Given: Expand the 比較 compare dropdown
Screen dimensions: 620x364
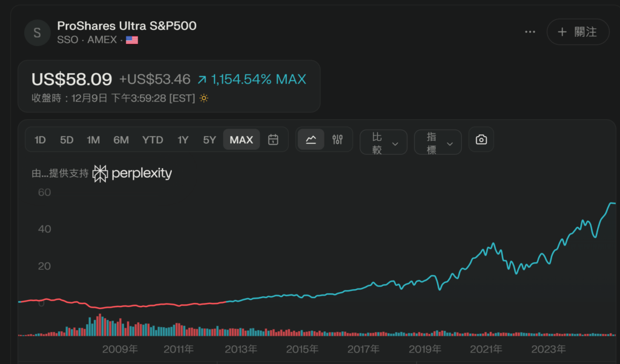Looking at the screenshot, I should coord(383,143).
